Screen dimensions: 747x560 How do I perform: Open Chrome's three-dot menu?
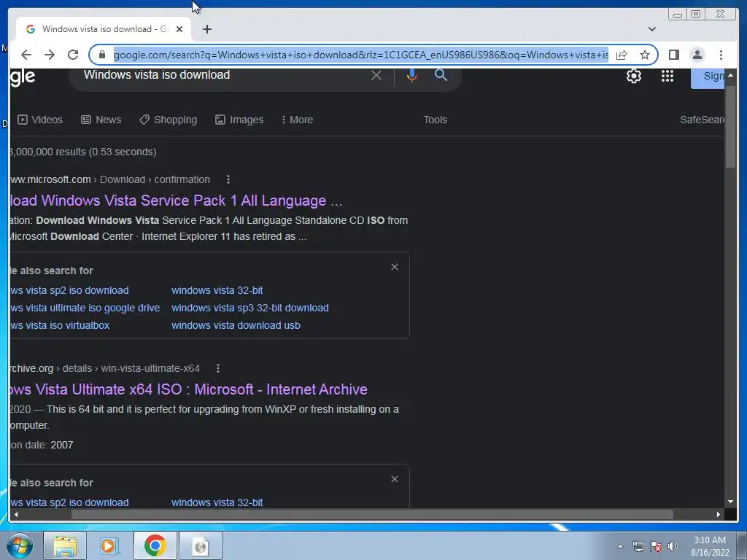[721, 55]
